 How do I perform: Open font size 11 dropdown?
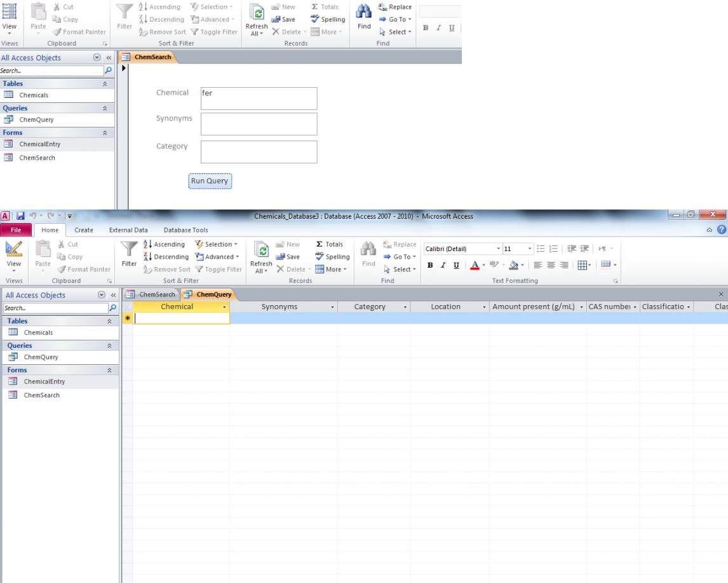(529, 249)
